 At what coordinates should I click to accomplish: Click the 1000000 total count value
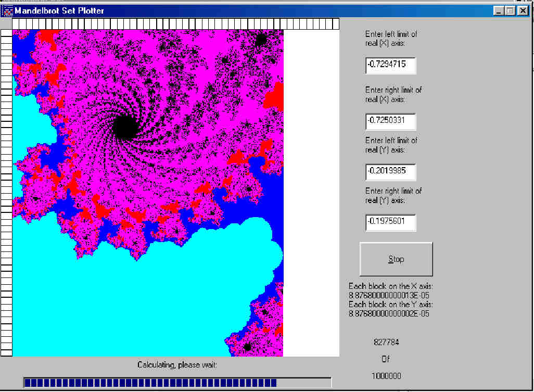point(386,376)
